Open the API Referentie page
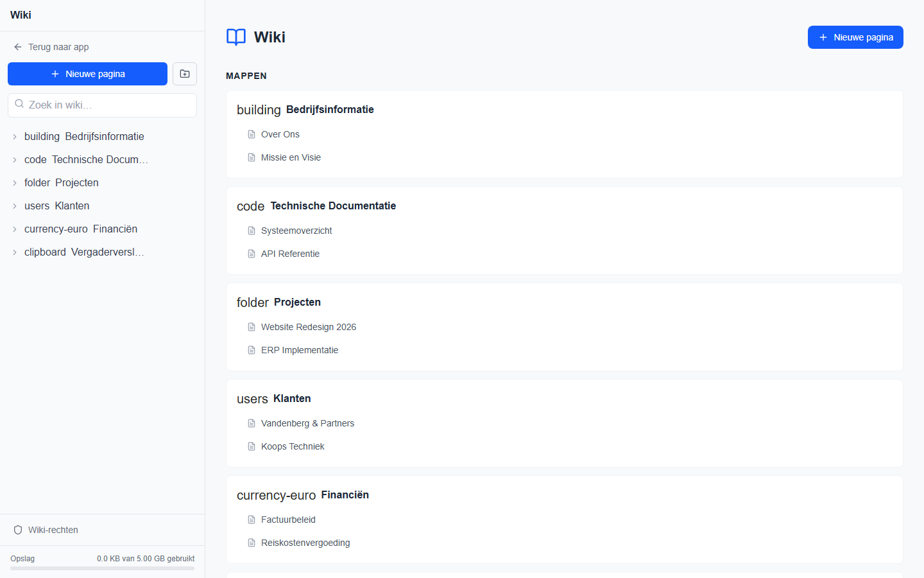 (290, 254)
